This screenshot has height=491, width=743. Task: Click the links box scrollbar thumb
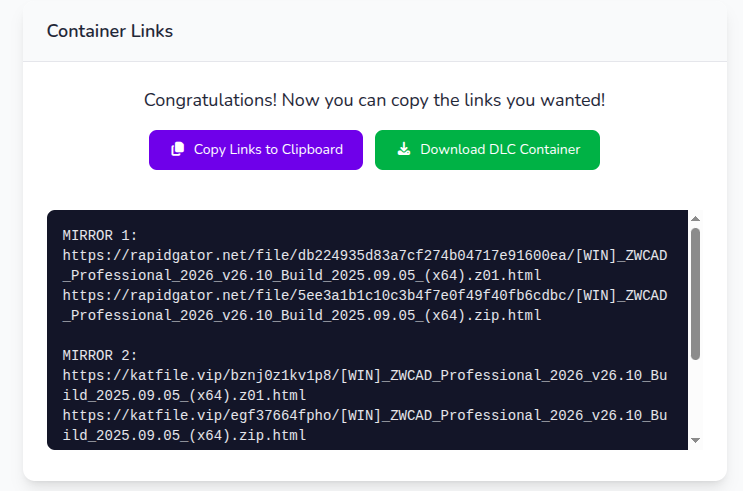click(x=695, y=293)
